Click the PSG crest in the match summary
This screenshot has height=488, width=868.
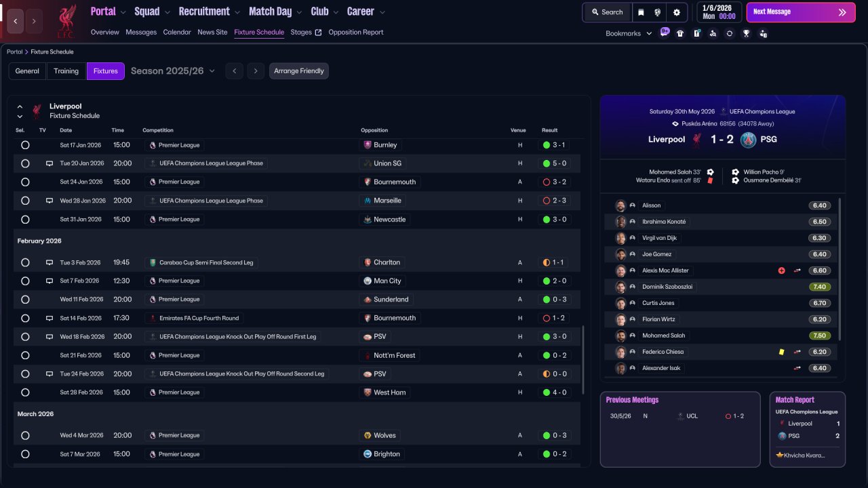(x=748, y=140)
